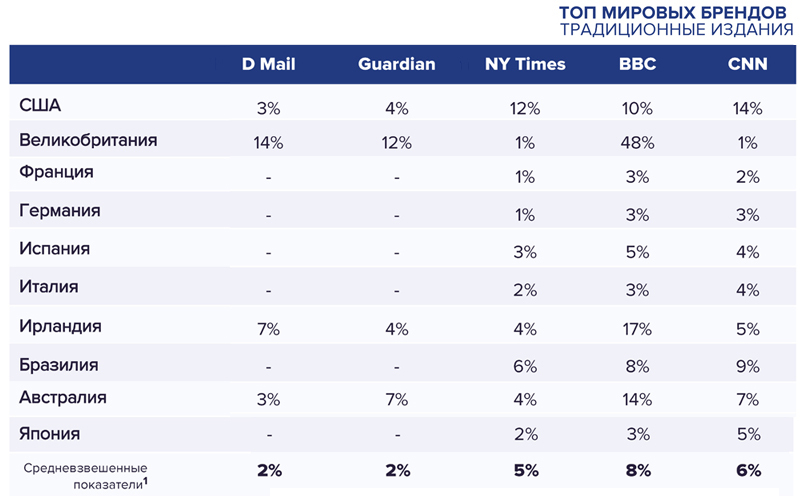
Task: Click the Великобритания row label
Action: (88, 140)
